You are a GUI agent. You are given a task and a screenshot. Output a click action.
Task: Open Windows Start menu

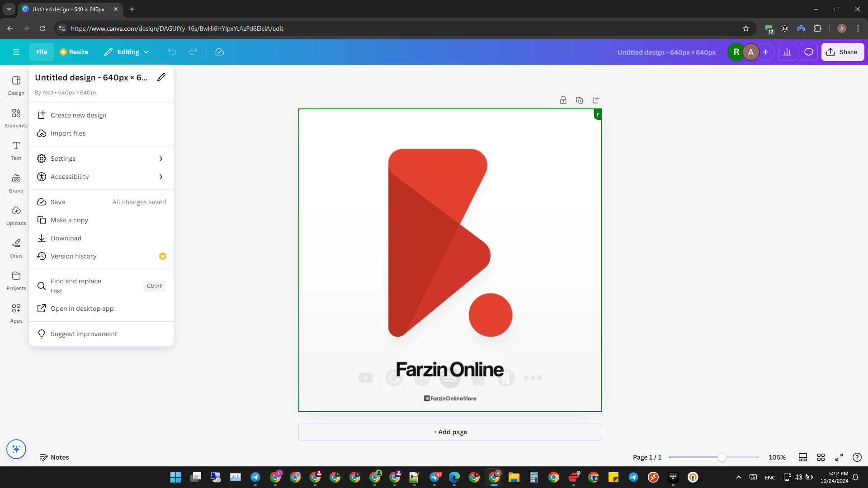point(175,477)
